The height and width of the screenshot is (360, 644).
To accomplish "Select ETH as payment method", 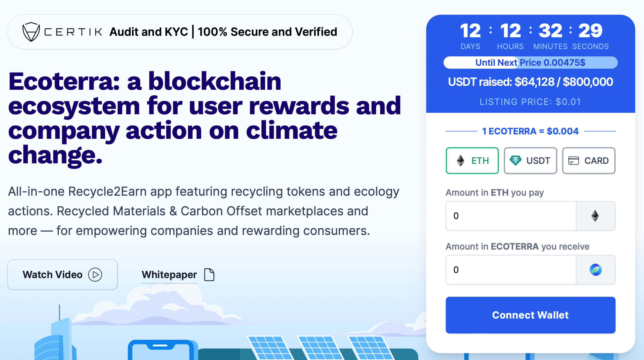I will pyautogui.click(x=472, y=161).
